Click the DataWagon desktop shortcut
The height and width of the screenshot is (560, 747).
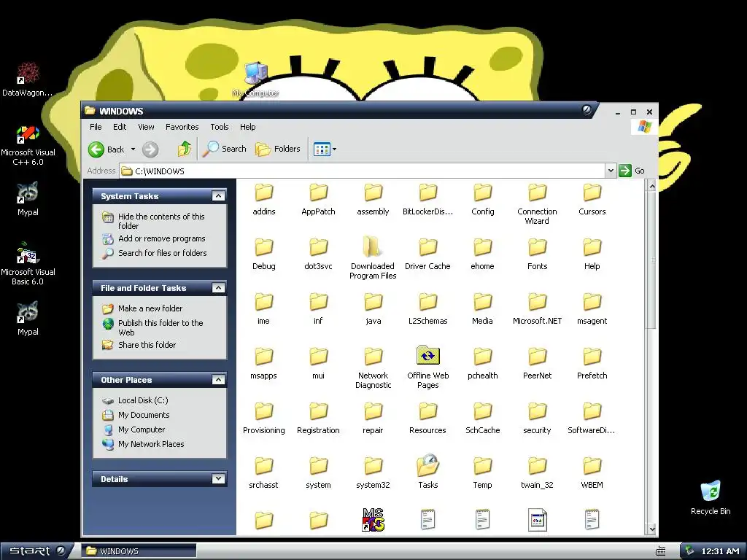28,79
